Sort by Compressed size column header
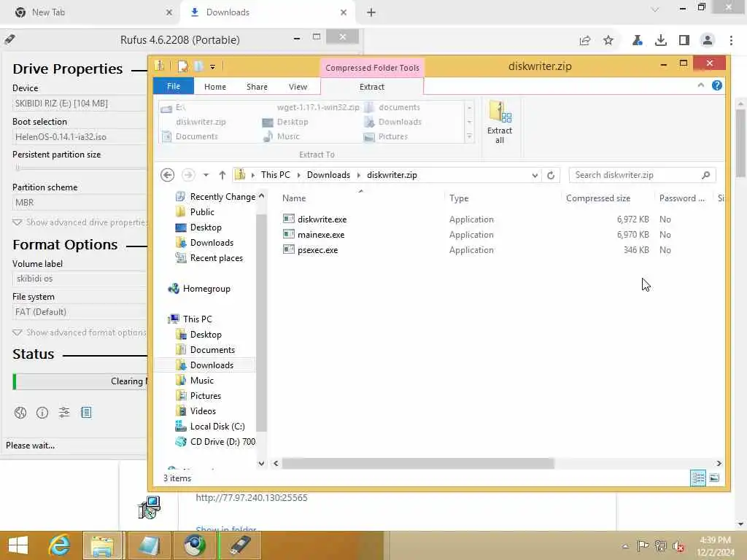The image size is (747, 560). pyautogui.click(x=598, y=198)
